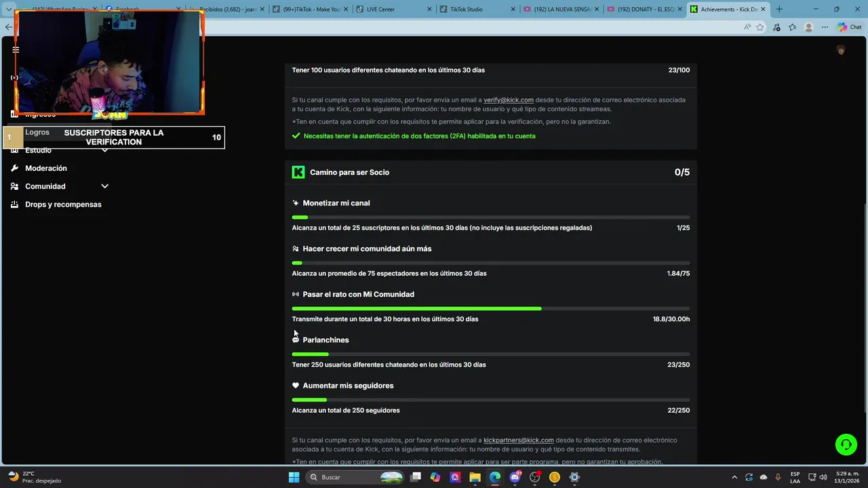Open Drops y recompensas in the sidebar
Image resolution: width=868 pixels, height=488 pixels.
click(x=63, y=205)
